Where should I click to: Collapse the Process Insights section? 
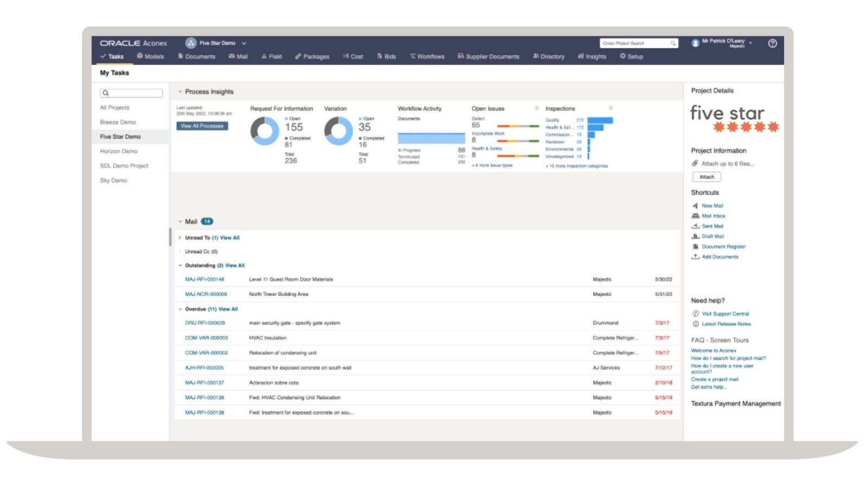pos(179,91)
